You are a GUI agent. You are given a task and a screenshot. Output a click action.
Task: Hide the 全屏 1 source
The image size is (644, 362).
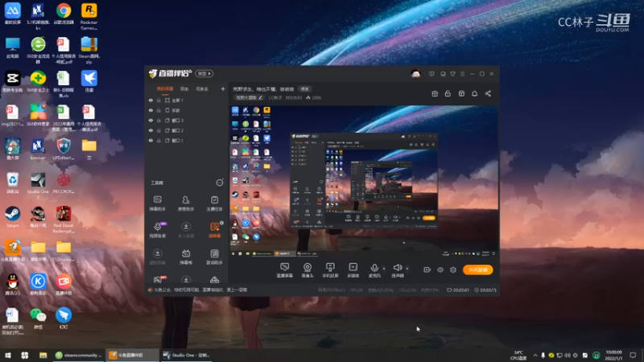coord(151,100)
